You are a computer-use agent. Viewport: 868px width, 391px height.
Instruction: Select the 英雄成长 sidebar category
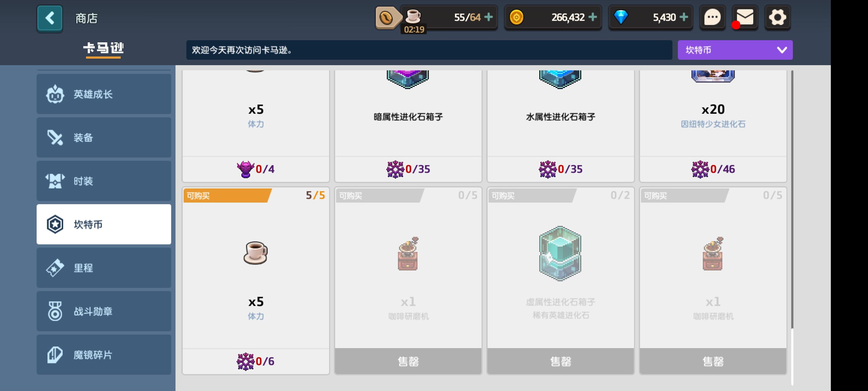[x=104, y=94]
